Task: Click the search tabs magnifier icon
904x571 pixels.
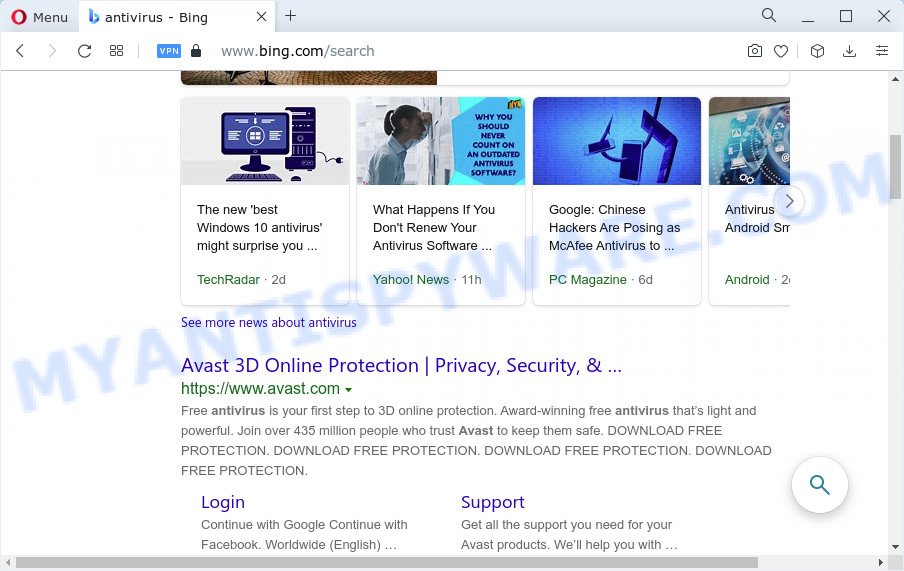Action: (x=769, y=15)
